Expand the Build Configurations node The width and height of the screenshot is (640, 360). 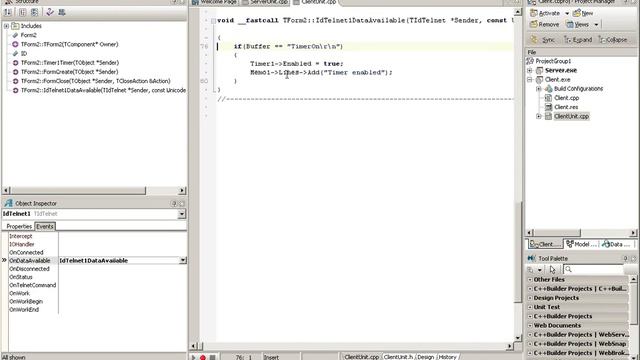point(539,89)
